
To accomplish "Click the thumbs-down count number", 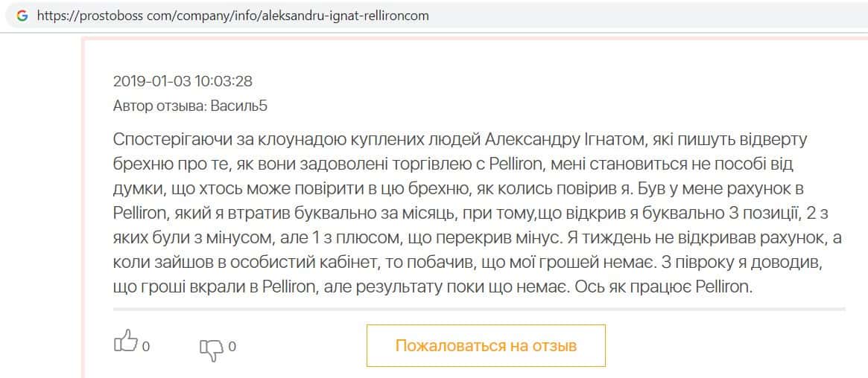I will click(x=232, y=346).
